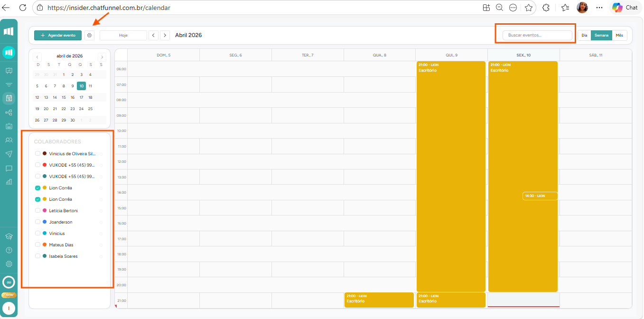Click the blue dot beside Joanderson
The image size is (644, 319).
[45, 222]
